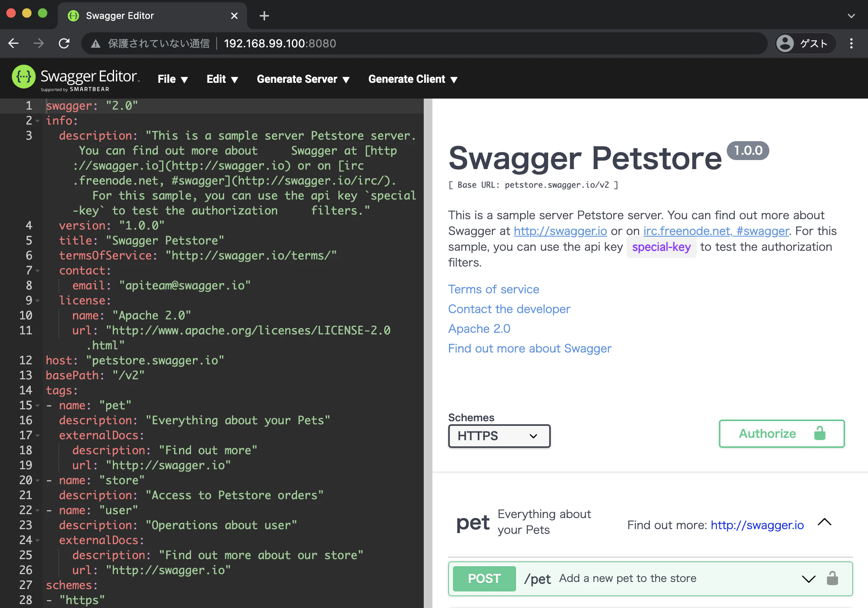Open the HTTPS schemes dropdown
Viewport: 868px width, 608px height.
tap(499, 436)
